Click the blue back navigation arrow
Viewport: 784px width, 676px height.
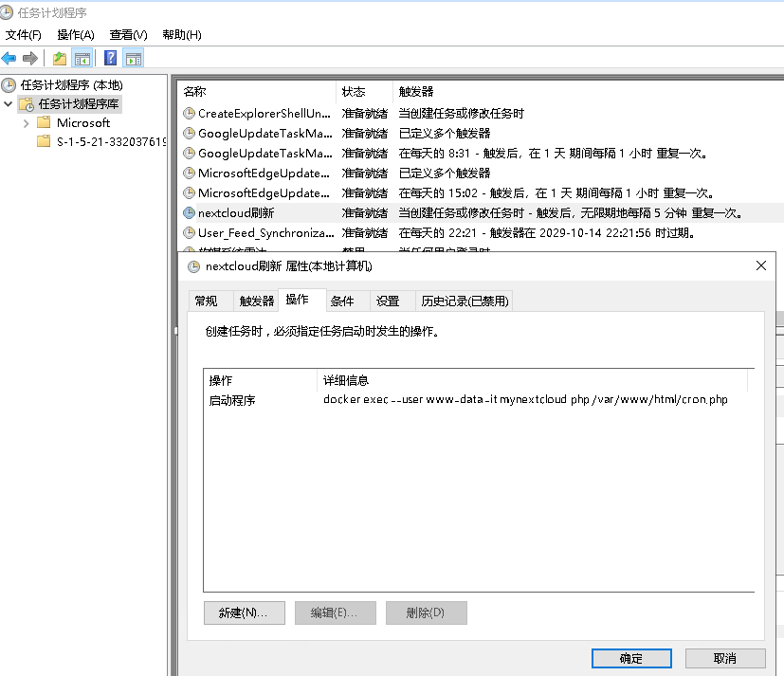8,58
